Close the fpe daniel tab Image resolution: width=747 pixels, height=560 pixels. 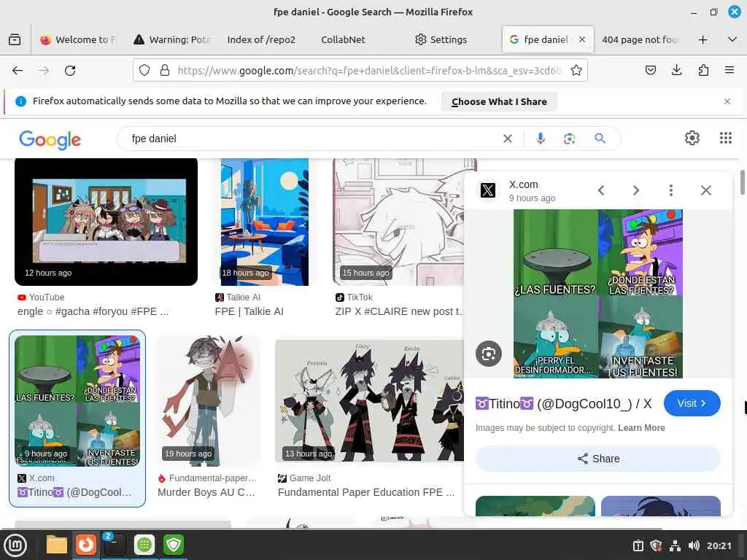[581, 39]
